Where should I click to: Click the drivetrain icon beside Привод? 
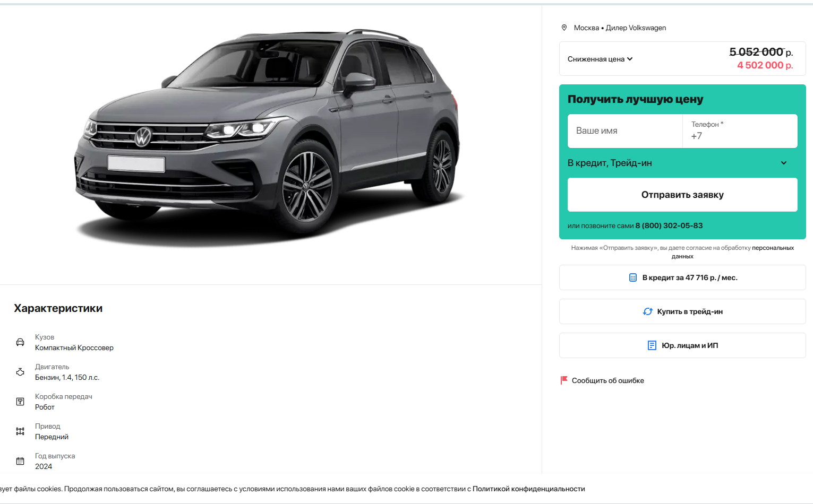(x=20, y=431)
